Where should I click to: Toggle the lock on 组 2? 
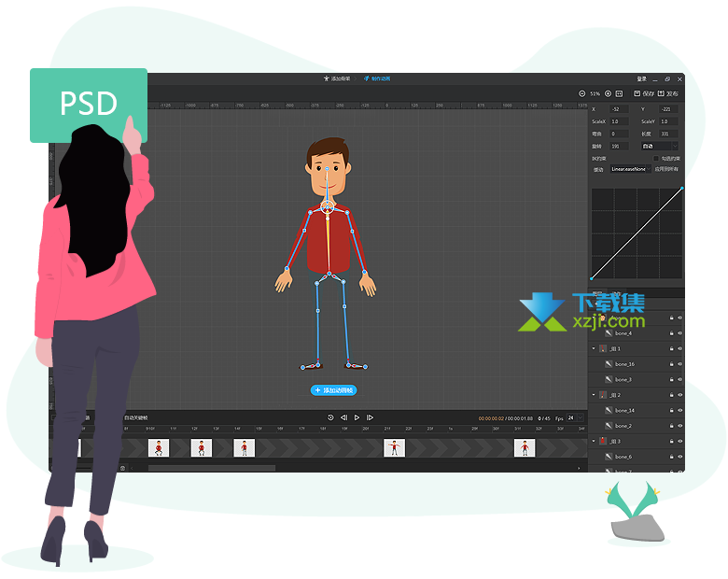[671, 394]
